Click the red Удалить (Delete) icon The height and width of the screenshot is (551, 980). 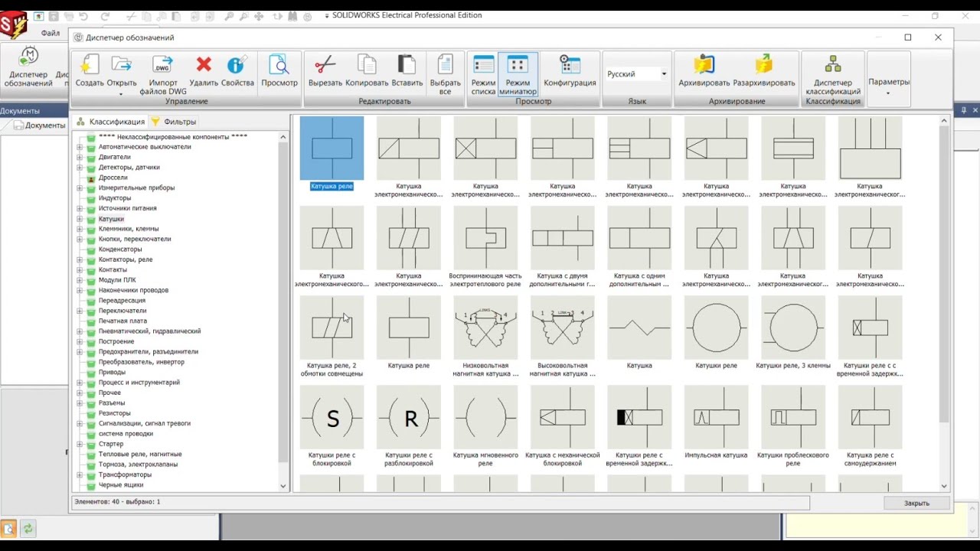[x=204, y=64]
